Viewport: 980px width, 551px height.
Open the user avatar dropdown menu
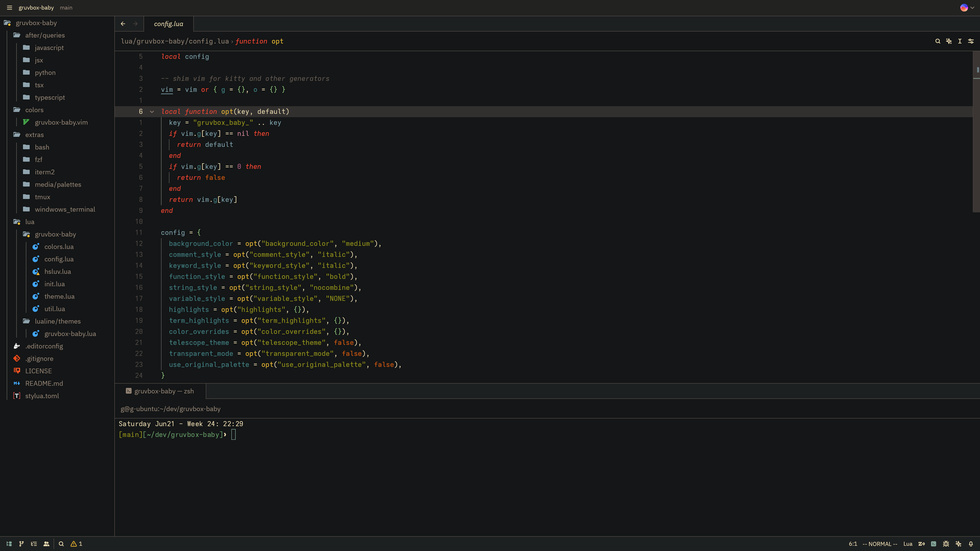[967, 8]
